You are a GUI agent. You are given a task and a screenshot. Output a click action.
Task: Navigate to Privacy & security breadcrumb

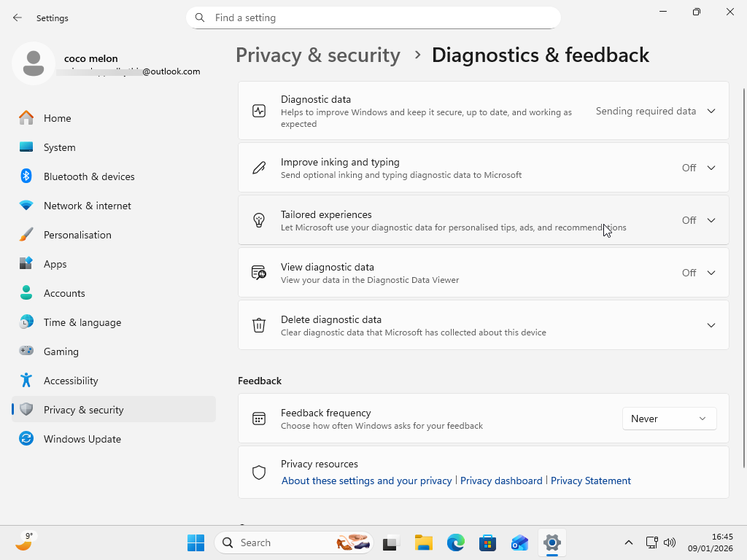pos(317,55)
